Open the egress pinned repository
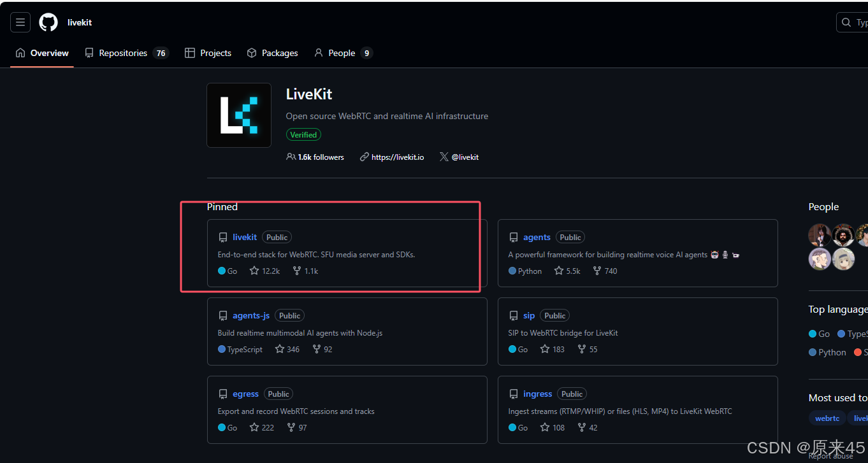Screen dimensions: 868x463 [245, 394]
